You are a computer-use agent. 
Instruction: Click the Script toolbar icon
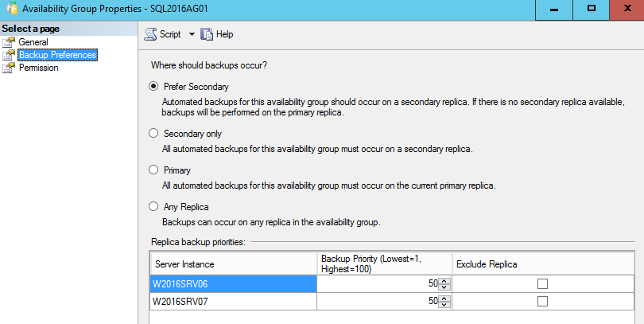coord(150,34)
